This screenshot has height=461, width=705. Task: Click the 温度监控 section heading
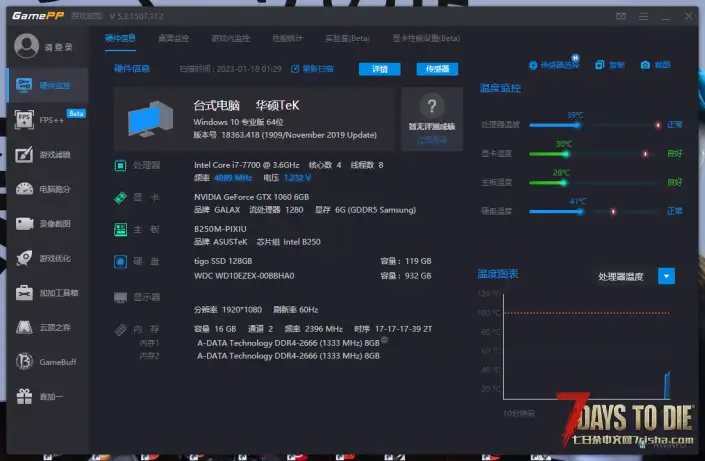pos(500,88)
